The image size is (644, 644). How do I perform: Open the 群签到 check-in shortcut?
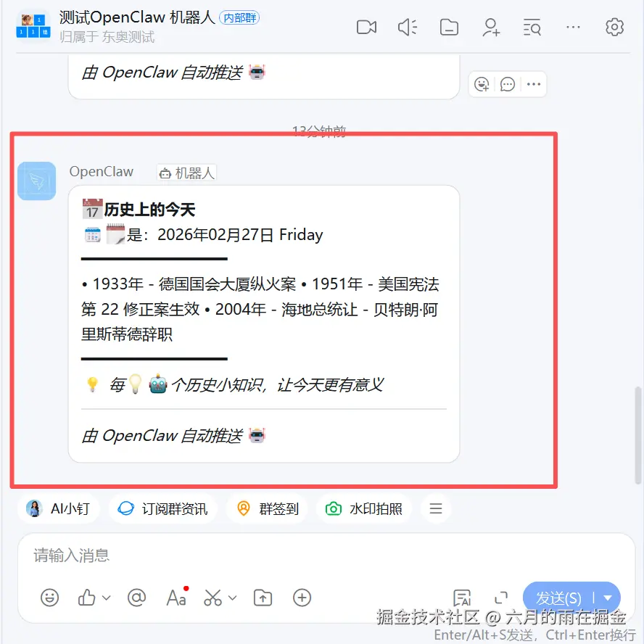coord(268,508)
